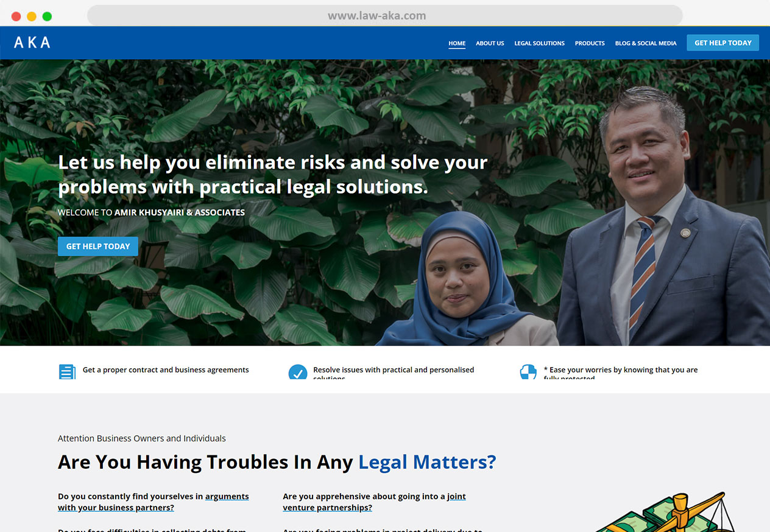Click the www.law-aka.com address bar
The width and height of the screenshot is (770, 532).
coord(385,16)
